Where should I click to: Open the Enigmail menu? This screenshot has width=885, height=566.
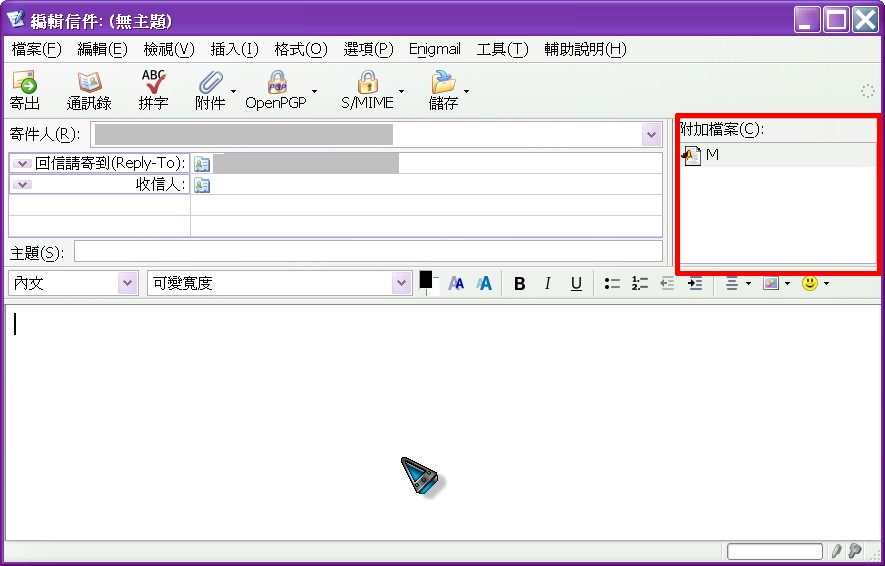[x=435, y=50]
